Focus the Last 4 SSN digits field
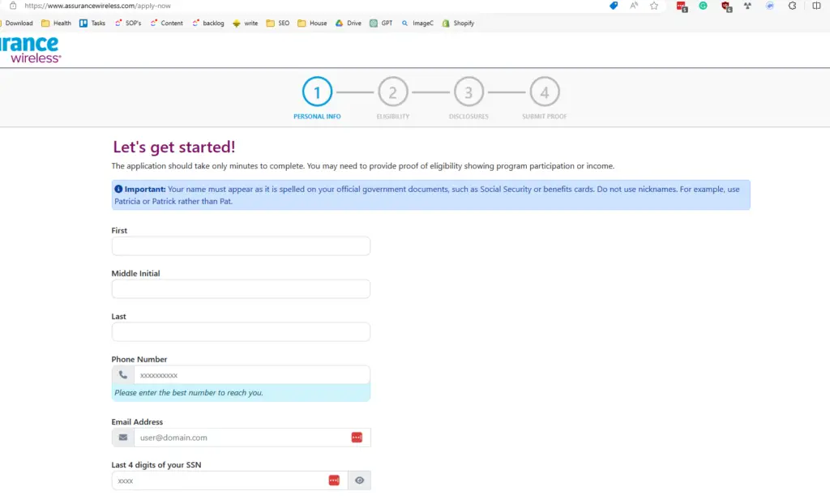830x504 pixels. coord(229,481)
